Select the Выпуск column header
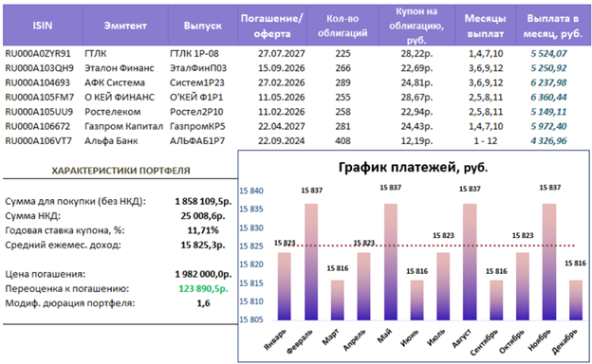 coord(203,26)
